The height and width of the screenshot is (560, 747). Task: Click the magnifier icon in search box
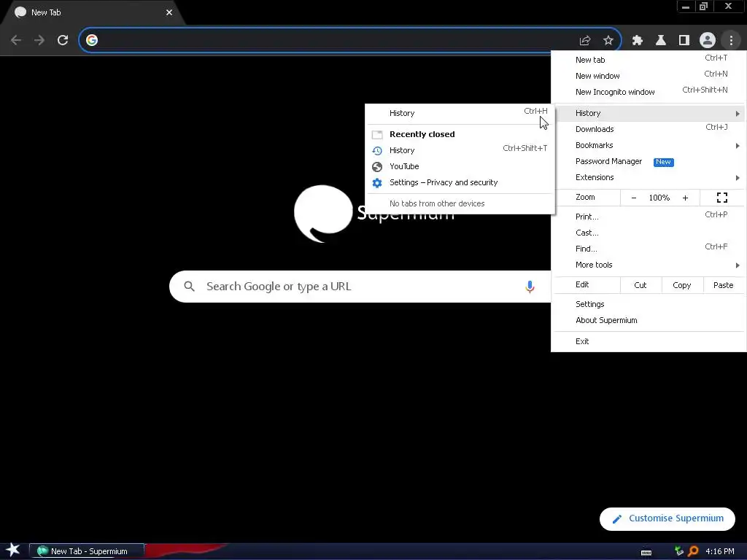coord(189,286)
